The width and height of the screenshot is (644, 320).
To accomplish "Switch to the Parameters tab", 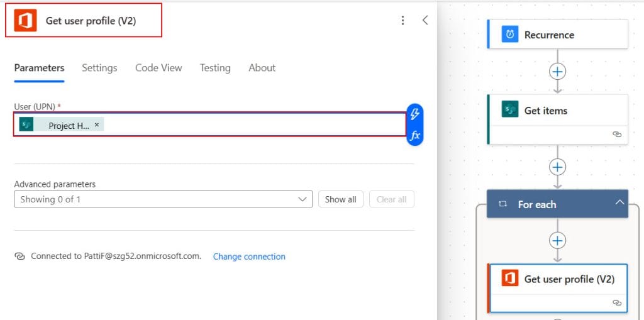I will (39, 68).
